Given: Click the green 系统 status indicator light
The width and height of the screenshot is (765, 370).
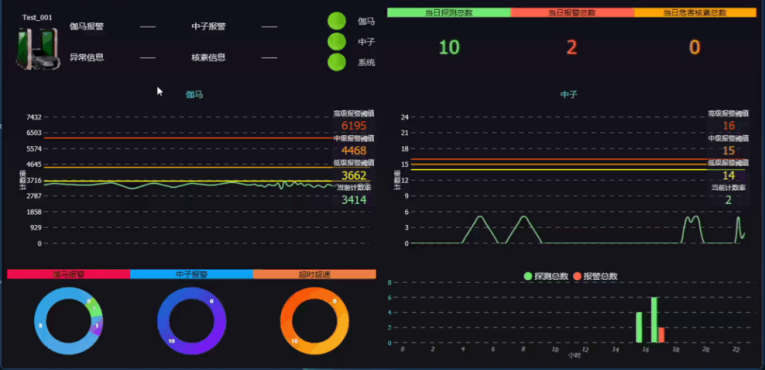Looking at the screenshot, I should (x=337, y=62).
